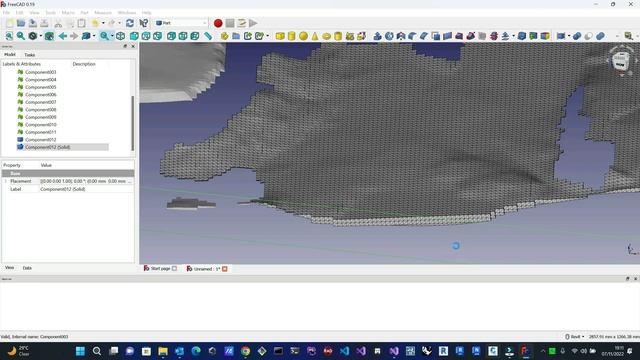Click the navigation cube in the viewport
The image size is (640, 360).
[621, 61]
